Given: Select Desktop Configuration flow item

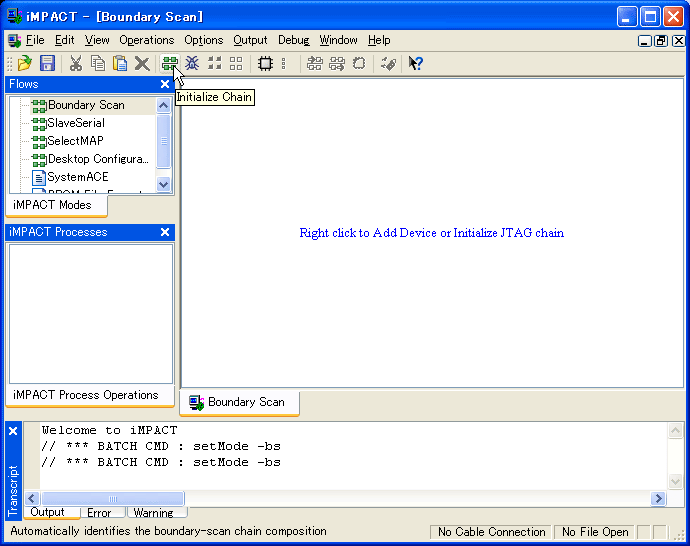Looking at the screenshot, I should click(98, 159).
